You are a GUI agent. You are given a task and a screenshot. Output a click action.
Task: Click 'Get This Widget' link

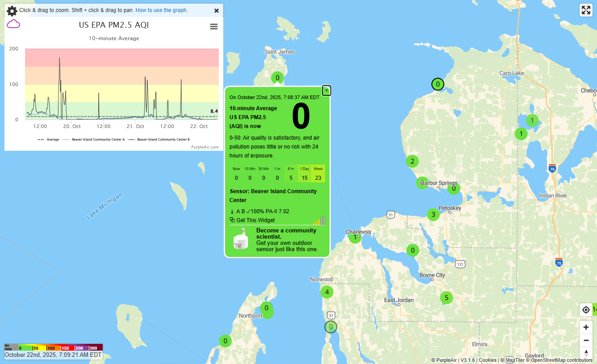tap(255, 220)
